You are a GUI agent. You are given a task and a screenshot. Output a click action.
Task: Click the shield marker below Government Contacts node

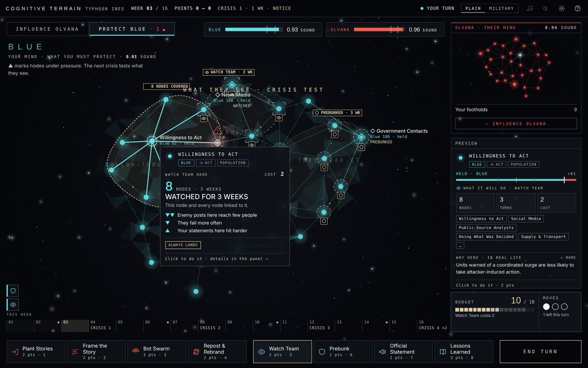tap(361, 147)
